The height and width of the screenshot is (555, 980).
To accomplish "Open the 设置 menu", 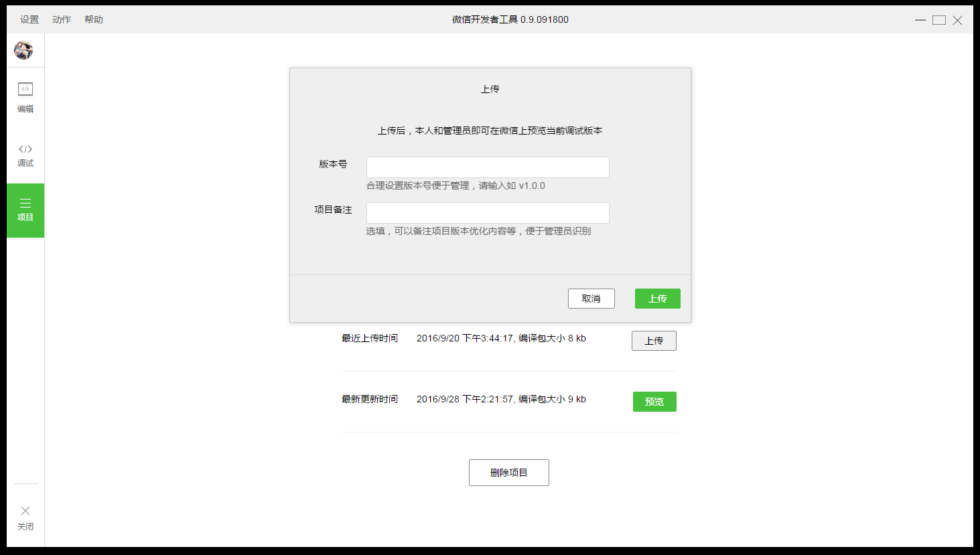I will pos(29,19).
